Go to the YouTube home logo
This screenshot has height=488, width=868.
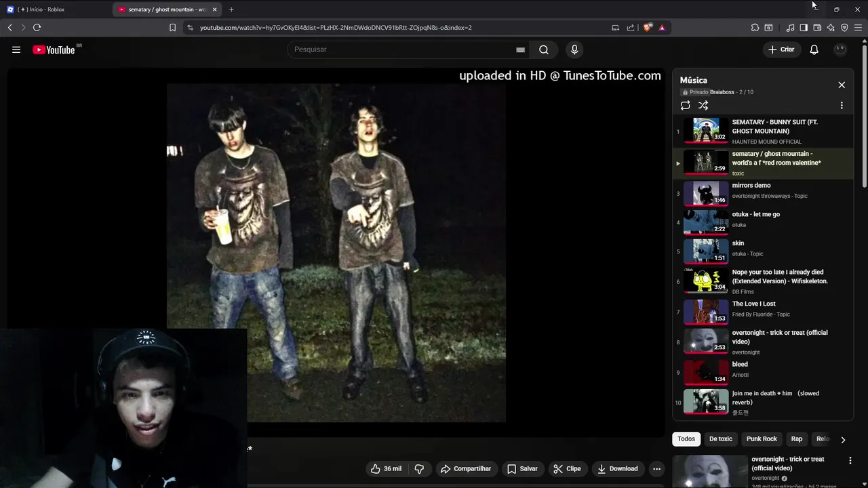click(x=54, y=49)
